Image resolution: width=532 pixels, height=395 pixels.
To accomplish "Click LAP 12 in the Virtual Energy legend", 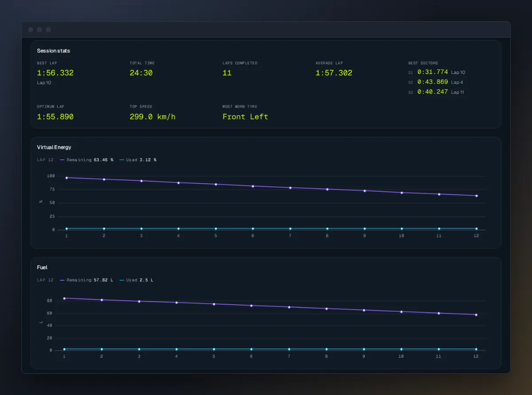I will 45,160.
